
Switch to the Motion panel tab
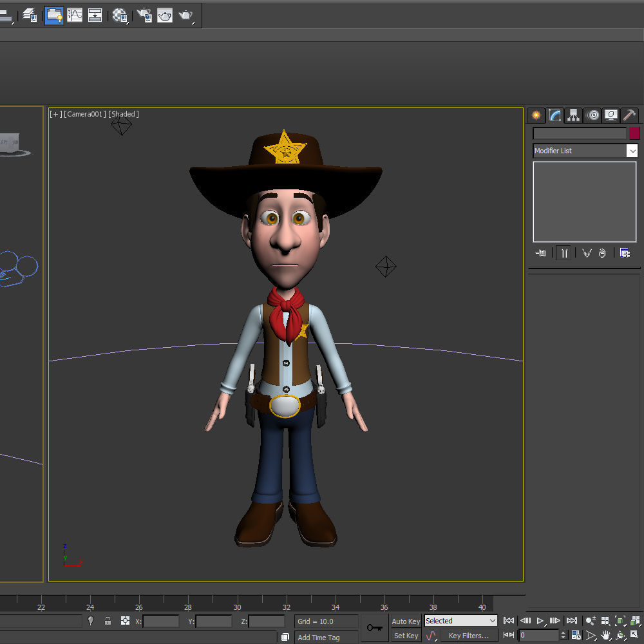tap(592, 115)
